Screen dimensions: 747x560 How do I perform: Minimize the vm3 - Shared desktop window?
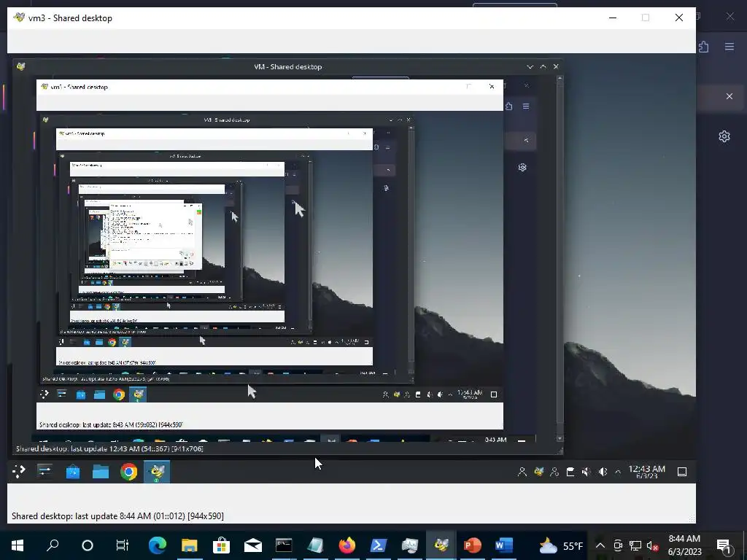point(613,17)
